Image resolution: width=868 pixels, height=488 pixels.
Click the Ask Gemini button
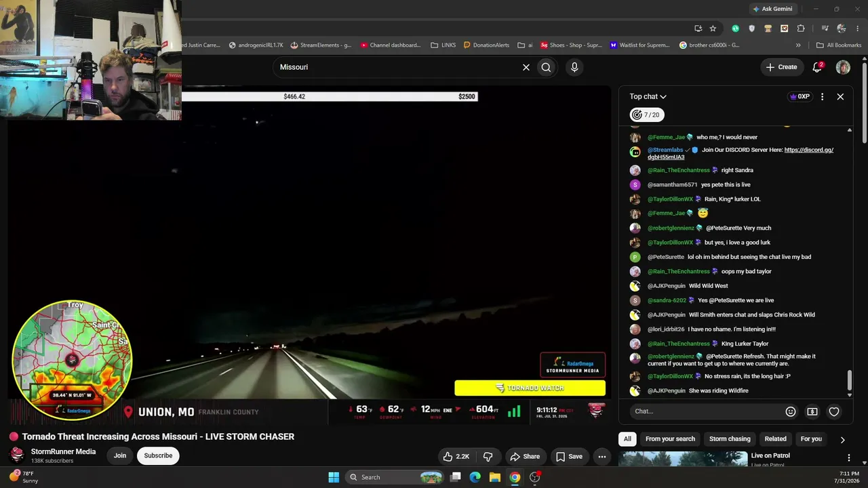[x=772, y=9]
